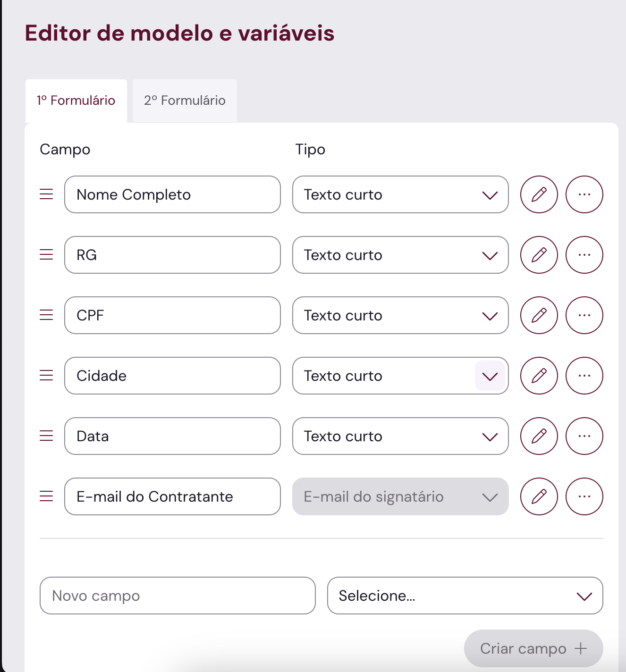
Task: Open the Selecione... dropdown at the bottom
Action: (x=465, y=596)
